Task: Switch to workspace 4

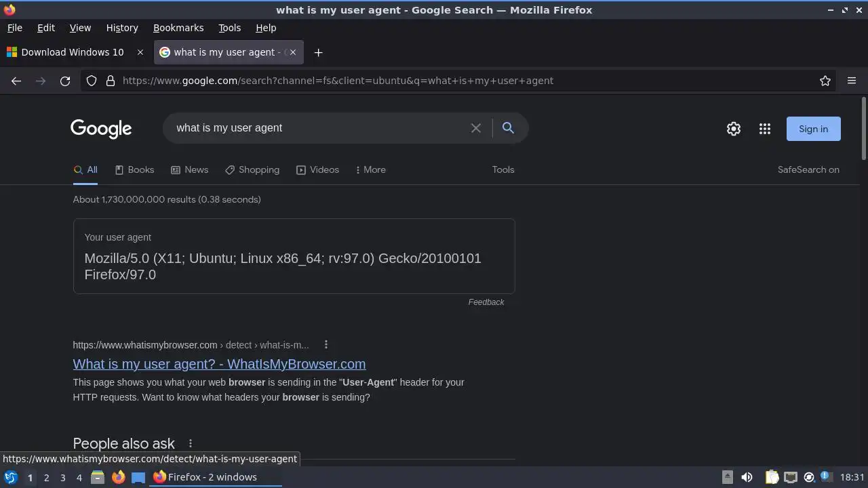Action: point(79,477)
